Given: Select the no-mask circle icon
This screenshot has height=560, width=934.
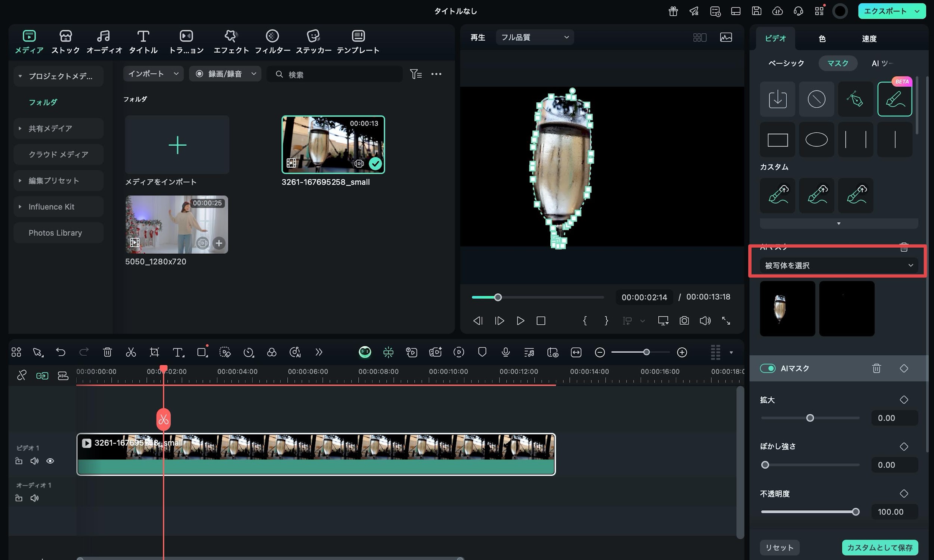Looking at the screenshot, I should tap(816, 99).
